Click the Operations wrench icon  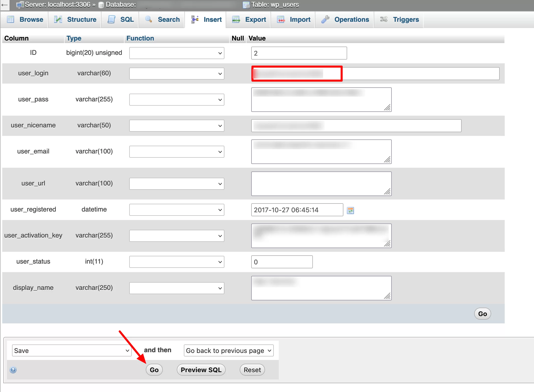(325, 19)
